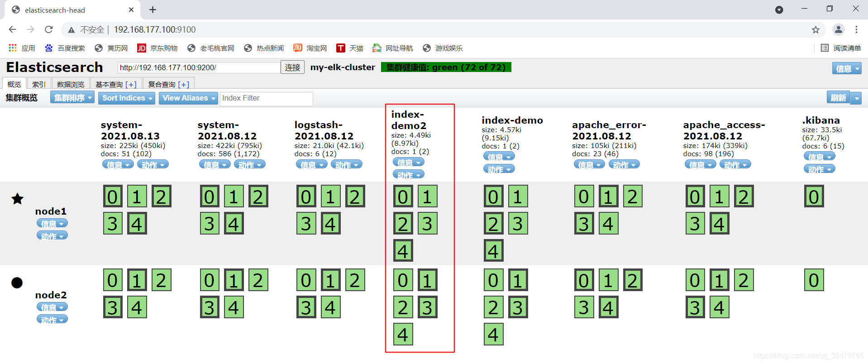Open the 网址导航 bookmark

(393, 48)
